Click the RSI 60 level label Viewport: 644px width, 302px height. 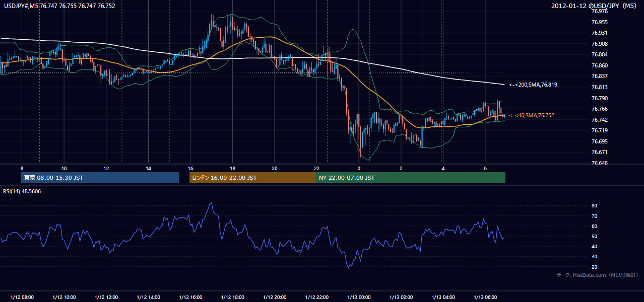pos(594,226)
